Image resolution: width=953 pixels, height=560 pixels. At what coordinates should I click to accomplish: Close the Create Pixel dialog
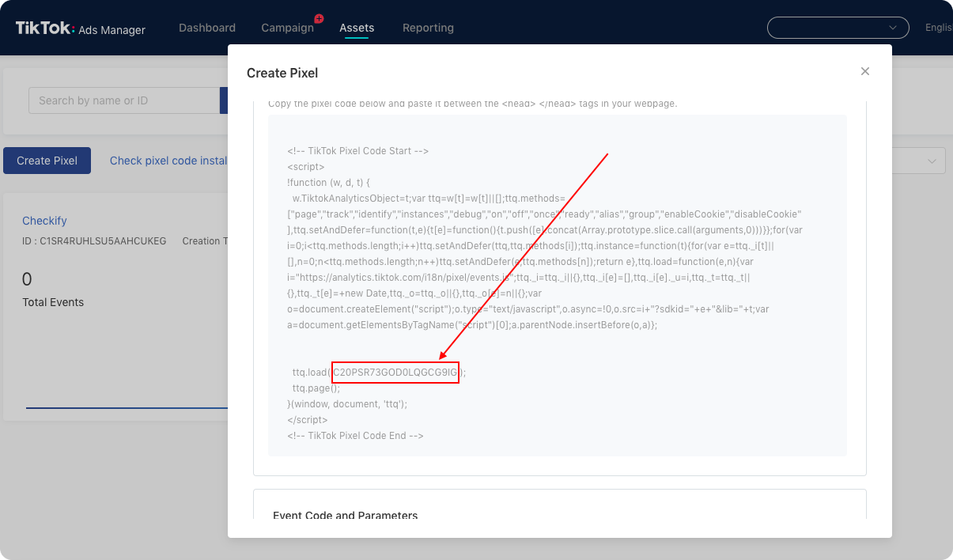pos(865,71)
